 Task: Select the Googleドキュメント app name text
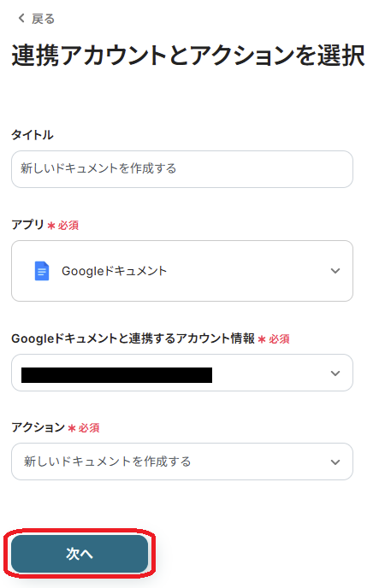point(114,271)
